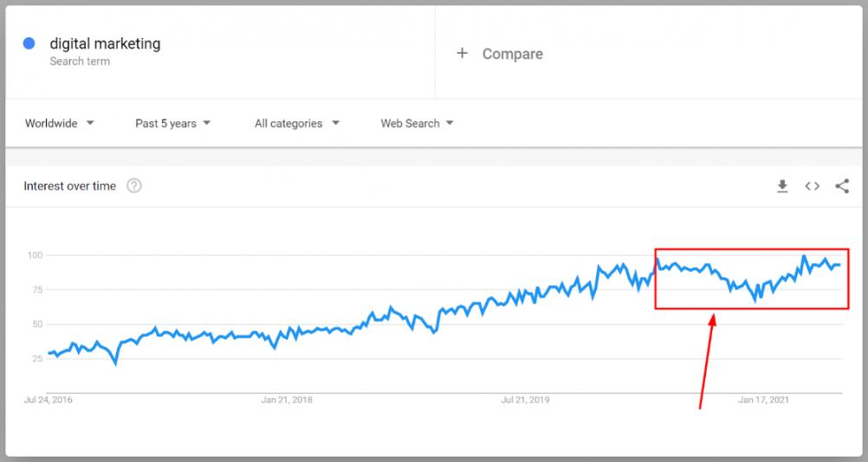Open the Web Search type dropdown
The image size is (868, 462).
(x=417, y=123)
